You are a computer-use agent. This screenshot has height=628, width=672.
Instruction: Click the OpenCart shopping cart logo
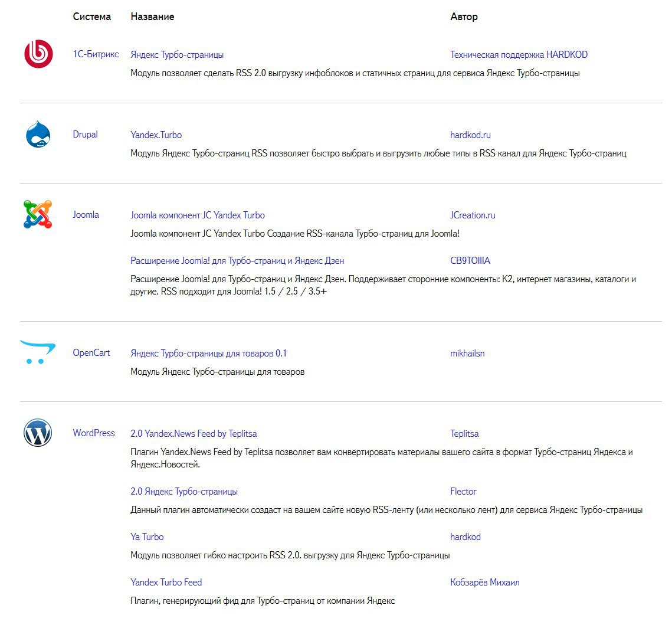click(38, 352)
